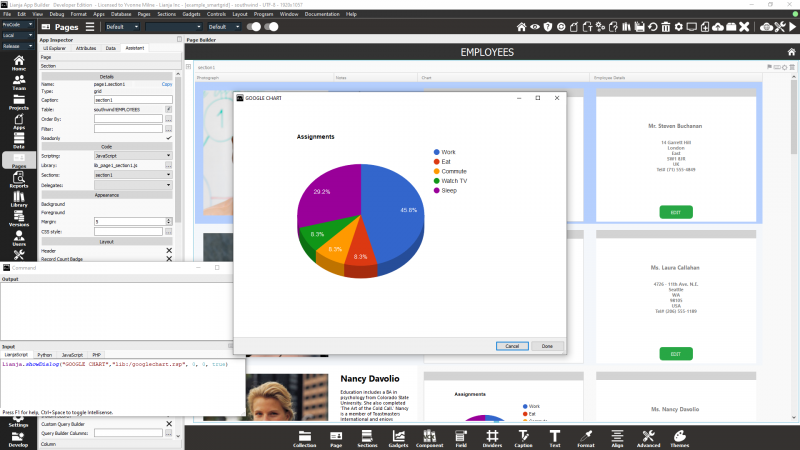The image size is (800, 450).
Task: Toggle the Record Count Badge option
Action: (x=169, y=259)
